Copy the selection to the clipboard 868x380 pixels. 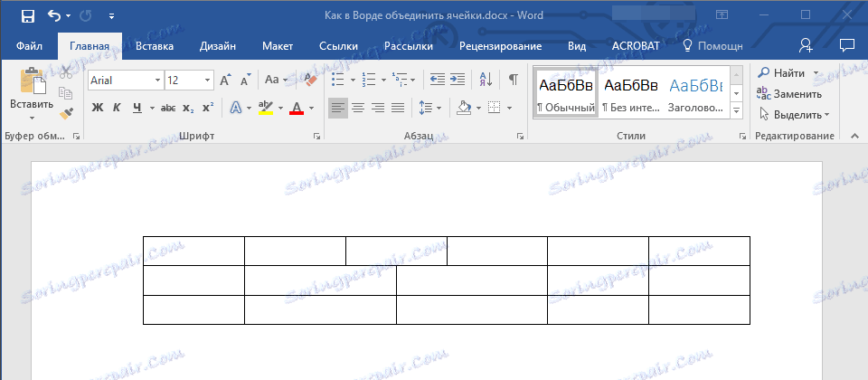click(66, 93)
